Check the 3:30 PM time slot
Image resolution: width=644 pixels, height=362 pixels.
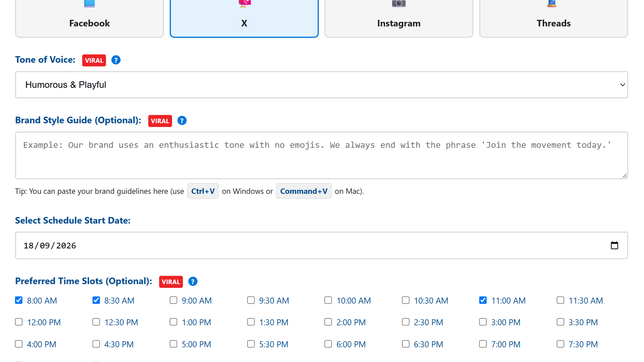click(560, 322)
